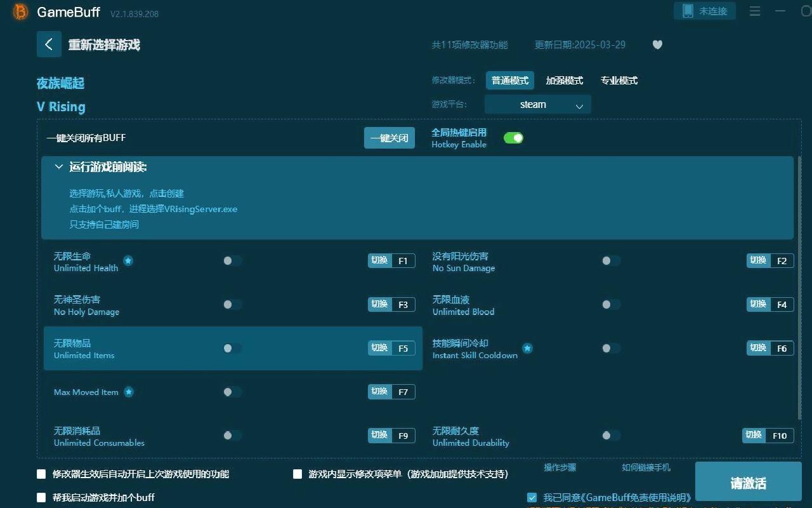Collapse the 运行游戏前阅读 section
This screenshot has width=812, height=508.
[59, 167]
